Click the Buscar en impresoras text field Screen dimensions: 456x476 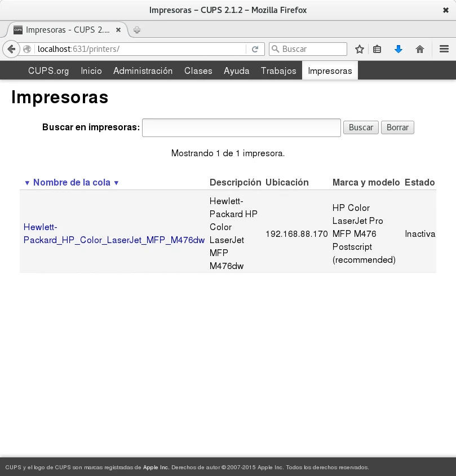(x=241, y=127)
